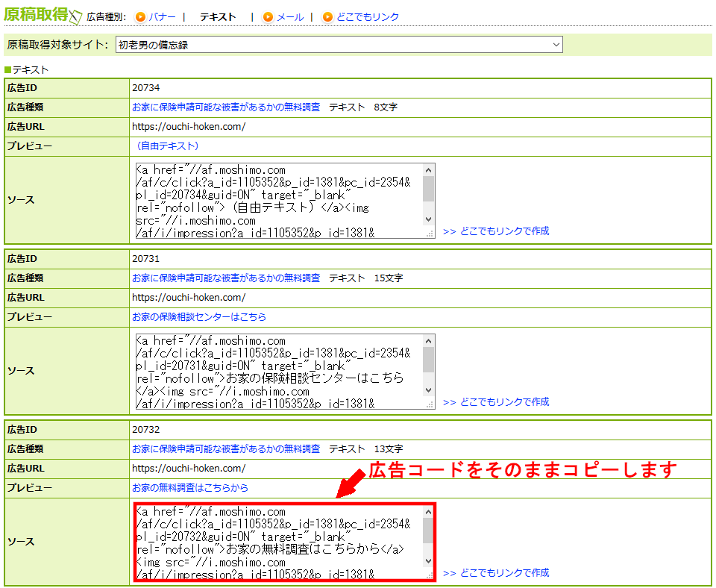Click scrollbar thumb in ad 20732 source box
Image resolution: width=716 pixels, height=588 pixels.
428,531
